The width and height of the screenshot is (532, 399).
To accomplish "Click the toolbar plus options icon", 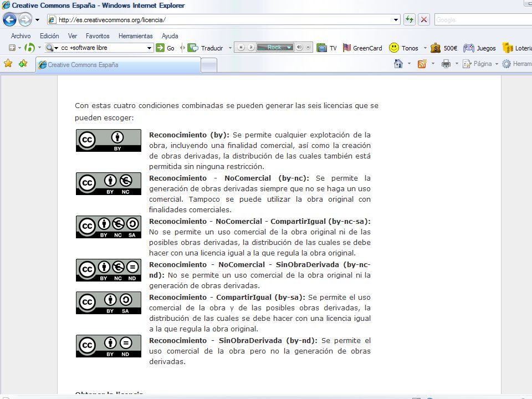I will (12, 48).
